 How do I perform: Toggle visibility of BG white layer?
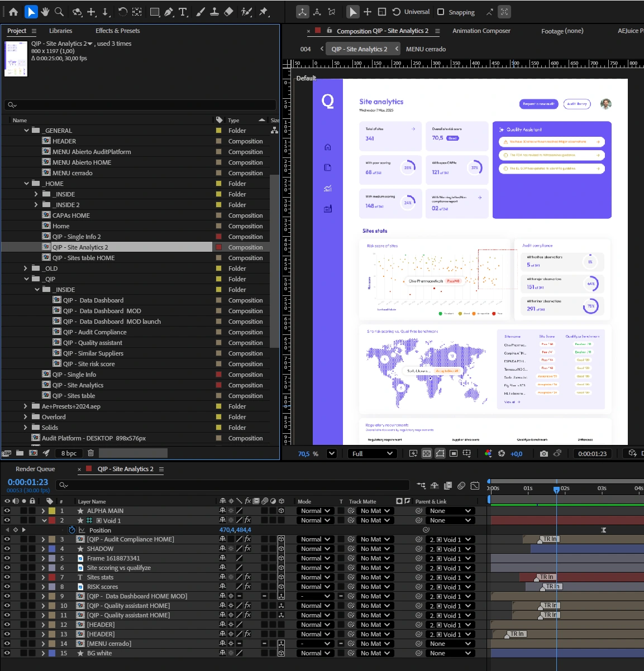coord(7,653)
